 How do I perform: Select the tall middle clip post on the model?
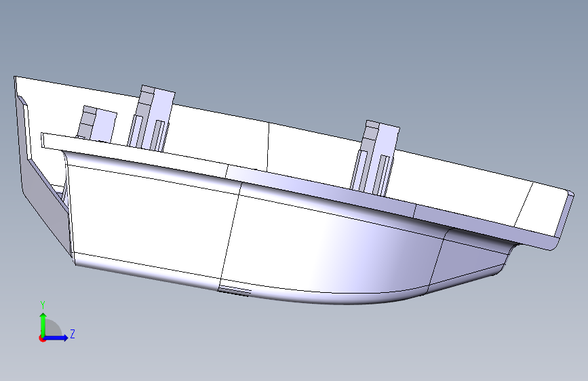tap(151, 118)
